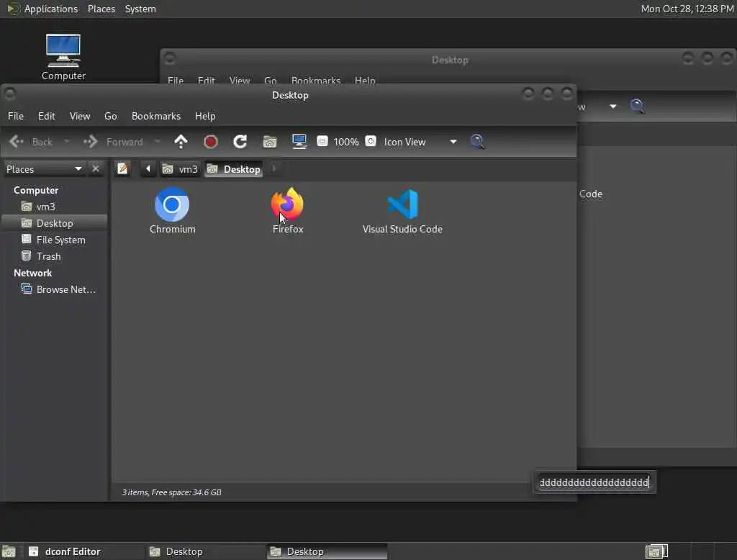Open the Go menu

tap(110, 116)
